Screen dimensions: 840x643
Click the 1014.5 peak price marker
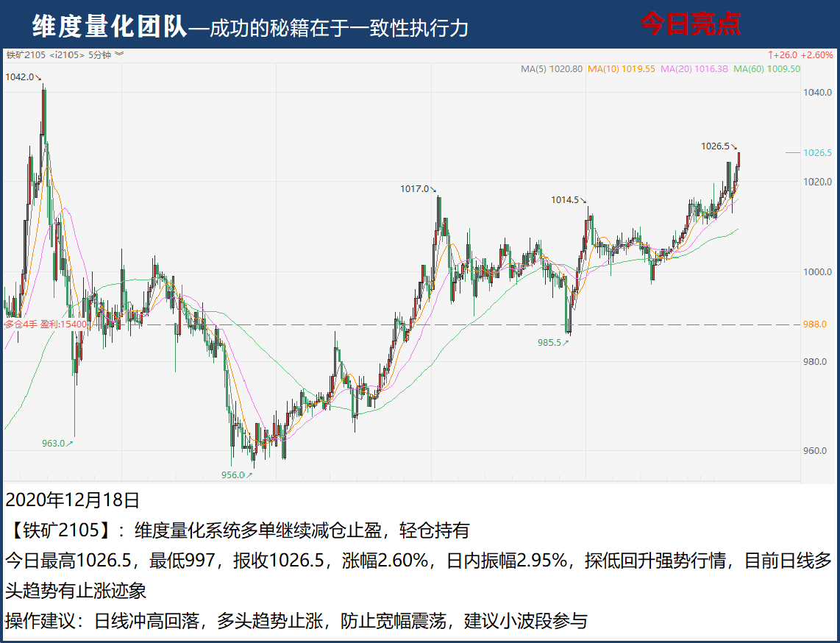567,200
